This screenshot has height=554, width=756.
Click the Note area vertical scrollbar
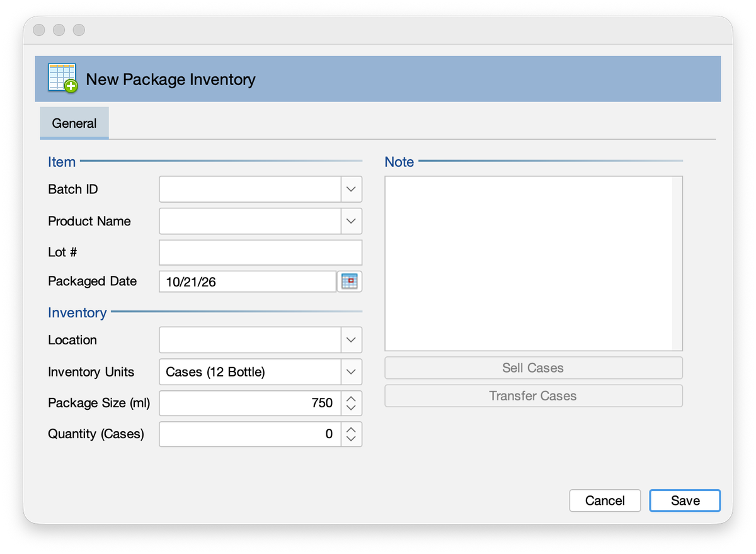(677, 263)
